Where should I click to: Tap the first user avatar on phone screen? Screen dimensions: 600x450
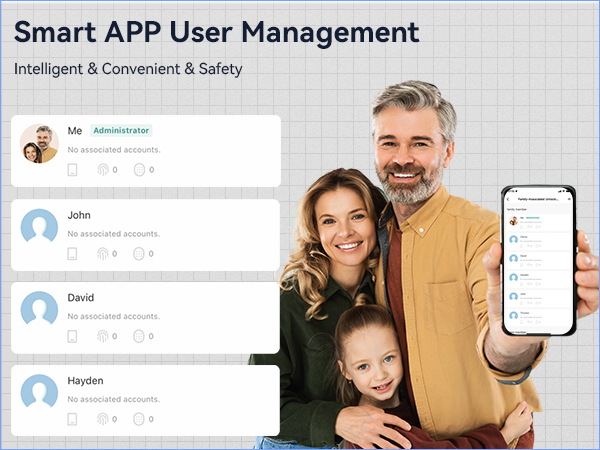[x=514, y=221]
